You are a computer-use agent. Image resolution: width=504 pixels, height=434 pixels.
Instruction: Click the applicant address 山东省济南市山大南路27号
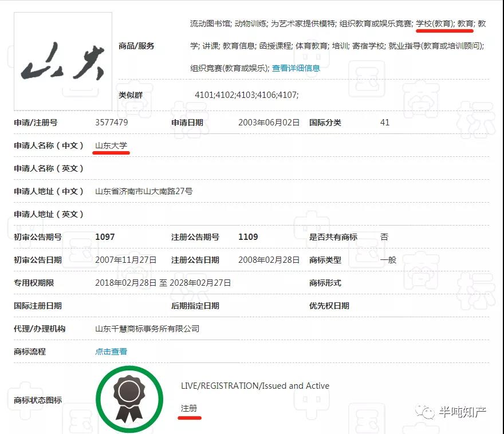tap(144, 191)
